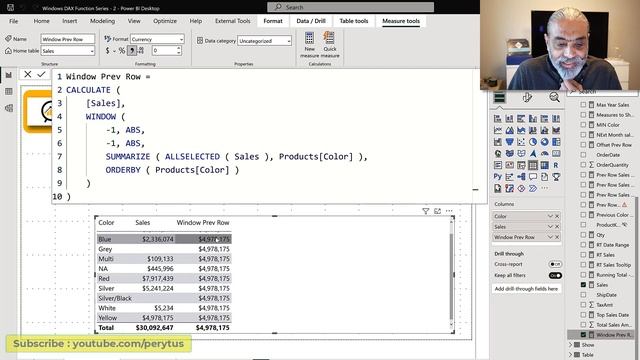Select the Table visual in the gallery

[x=533, y=165]
